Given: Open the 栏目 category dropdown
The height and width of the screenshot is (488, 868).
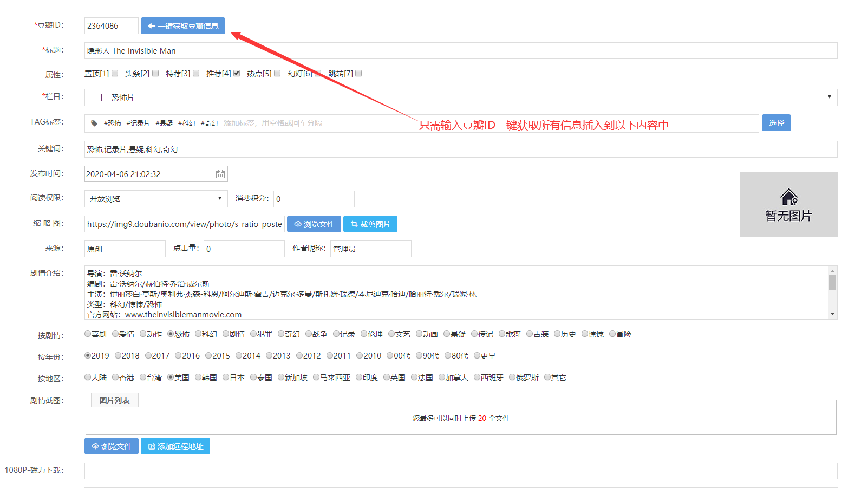Looking at the screenshot, I should [460, 97].
